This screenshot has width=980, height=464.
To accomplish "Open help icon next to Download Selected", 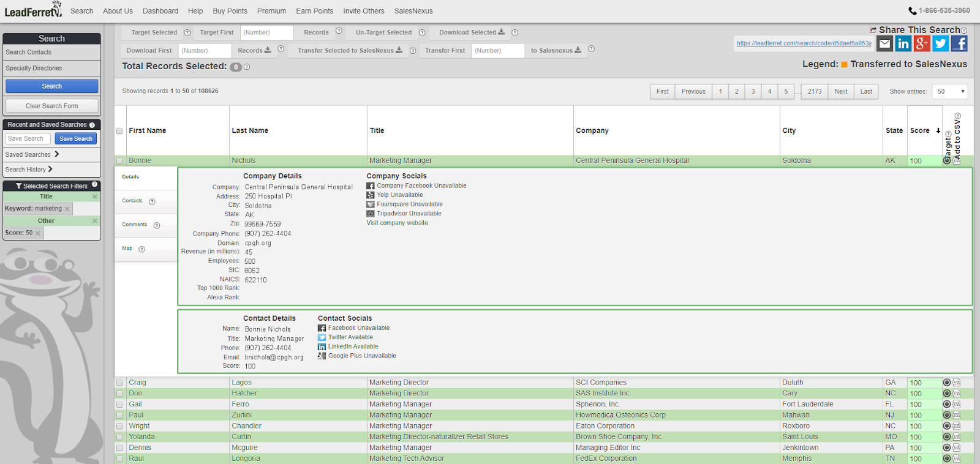I will 514,32.
